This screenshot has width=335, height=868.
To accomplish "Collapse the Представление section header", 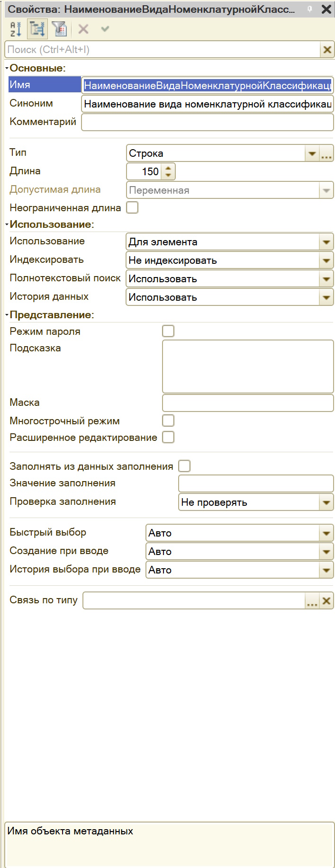I will click(7, 315).
